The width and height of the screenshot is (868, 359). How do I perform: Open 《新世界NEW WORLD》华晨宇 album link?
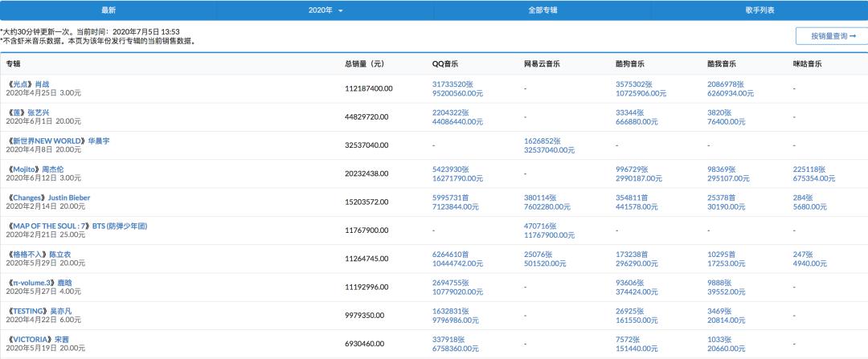pos(58,141)
